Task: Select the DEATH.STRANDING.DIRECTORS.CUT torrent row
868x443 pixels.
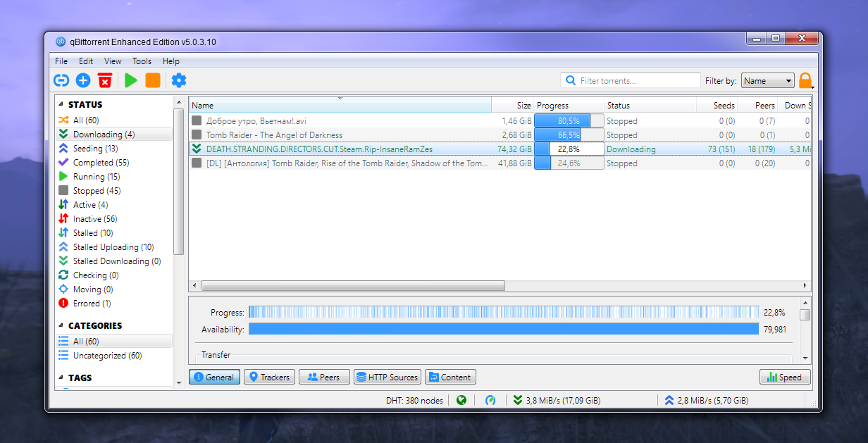Action: pos(500,149)
